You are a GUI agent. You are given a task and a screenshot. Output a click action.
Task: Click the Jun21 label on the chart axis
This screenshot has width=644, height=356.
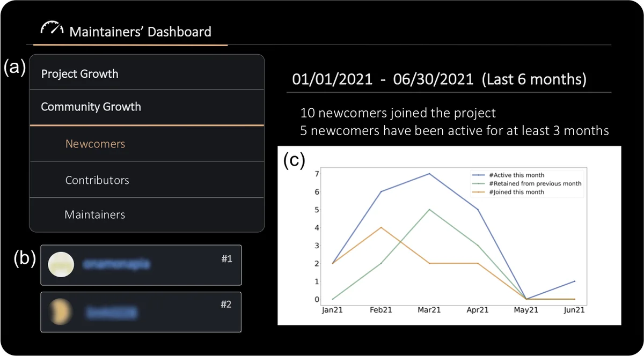coord(574,310)
